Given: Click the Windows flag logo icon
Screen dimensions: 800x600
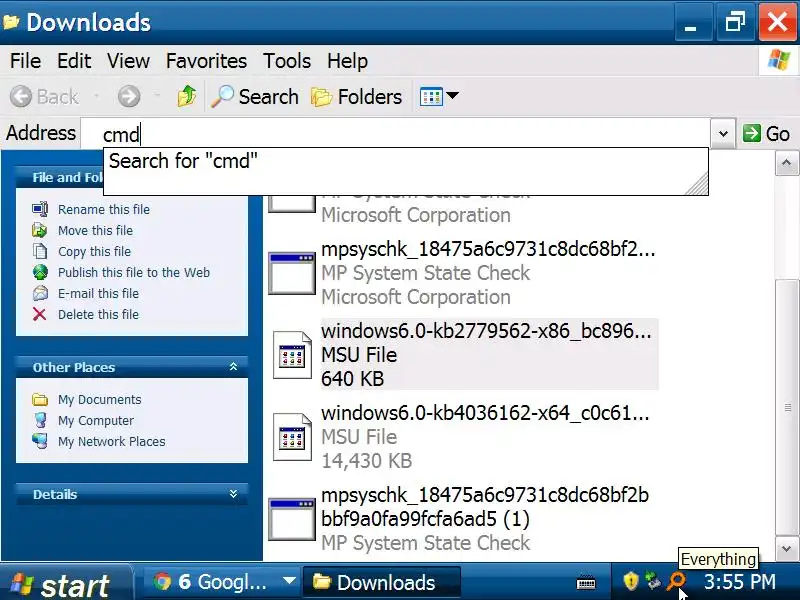Looking at the screenshot, I should click(779, 60).
